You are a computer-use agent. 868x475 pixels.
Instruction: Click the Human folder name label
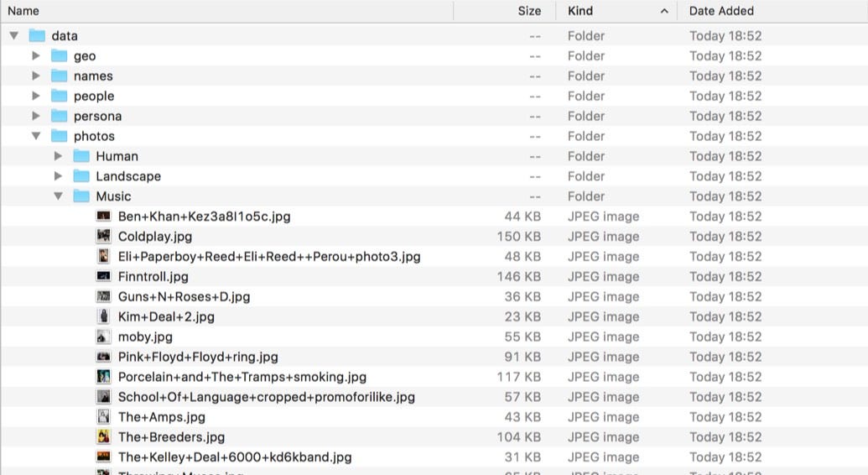[x=117, y=156]
